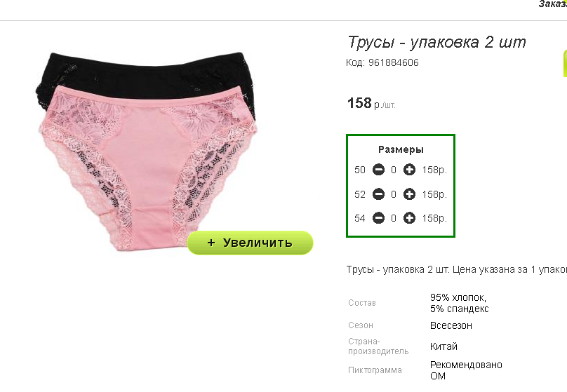Image resolution: width=567 pixels, height=392 pixels.
Task: Click the green Увеличить zoom button
Action: 250,243
